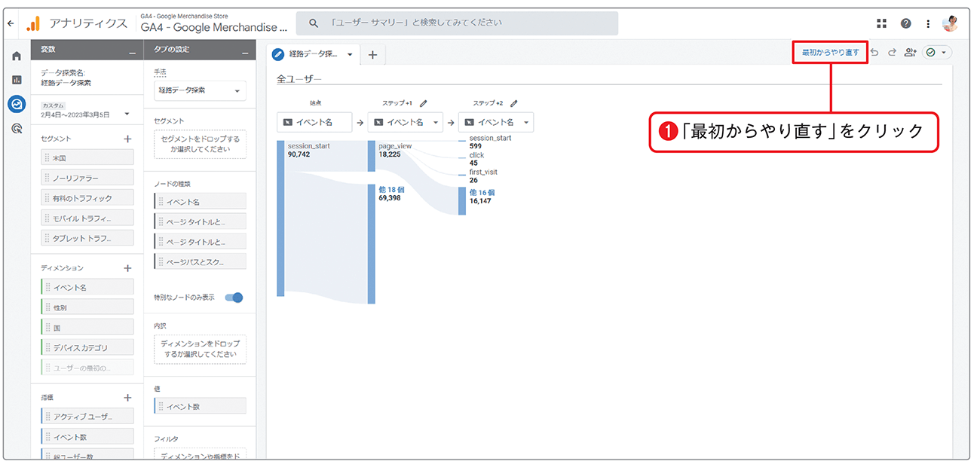Open the date range dropdown arrow

(x=127, y=114)
